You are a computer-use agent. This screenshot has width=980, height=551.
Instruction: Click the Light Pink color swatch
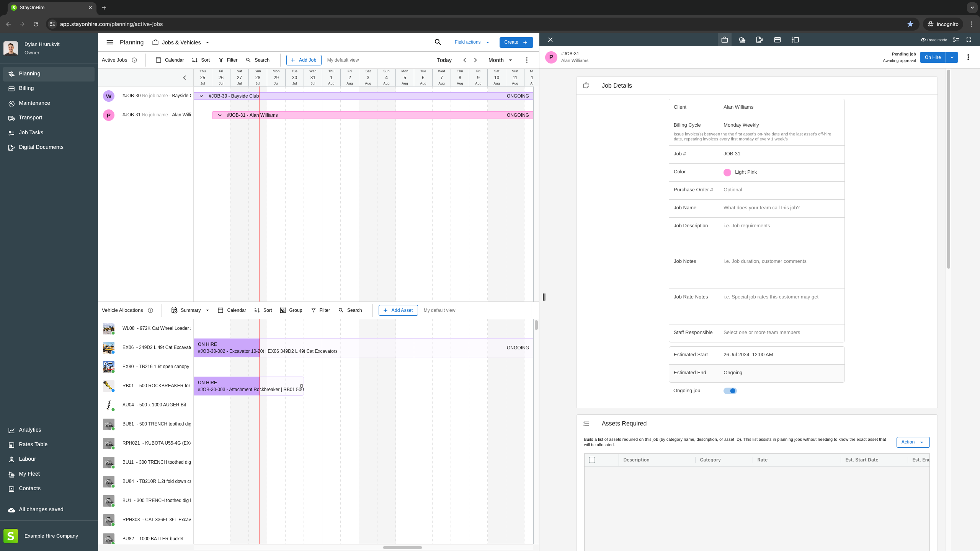727,172
